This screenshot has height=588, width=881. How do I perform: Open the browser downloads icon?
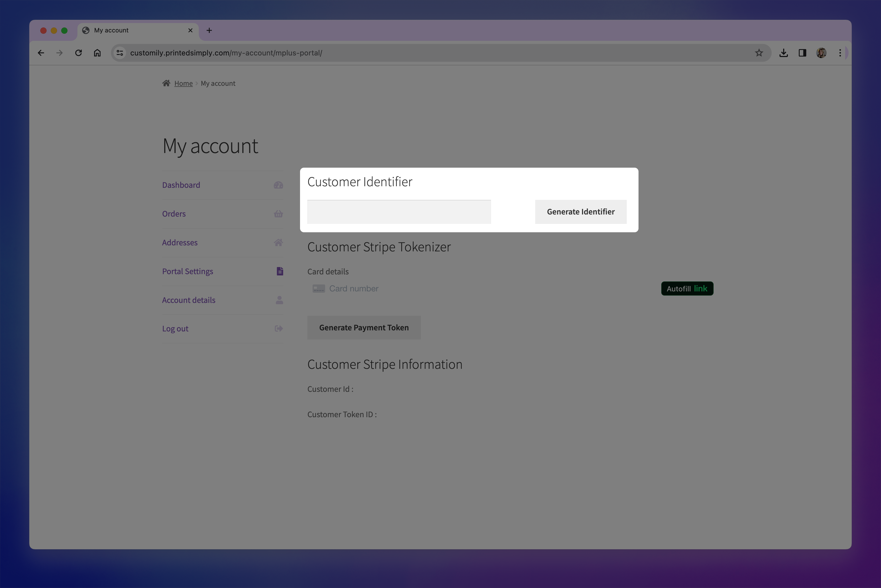click(783, 53)
